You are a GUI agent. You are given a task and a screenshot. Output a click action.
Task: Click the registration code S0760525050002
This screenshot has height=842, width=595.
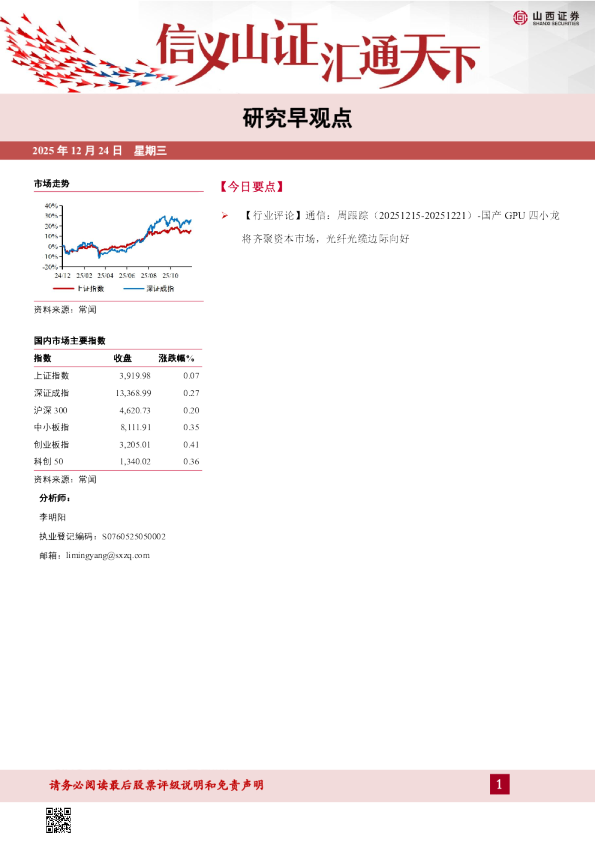click(x=134, y=536)
